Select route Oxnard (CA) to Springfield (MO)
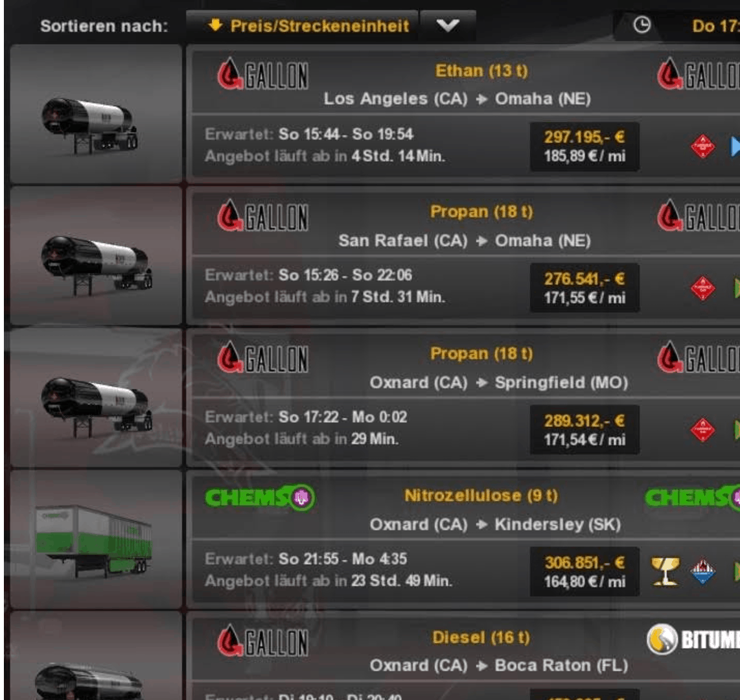This screenshot has height=700, width=740. [x=499, y=382]
